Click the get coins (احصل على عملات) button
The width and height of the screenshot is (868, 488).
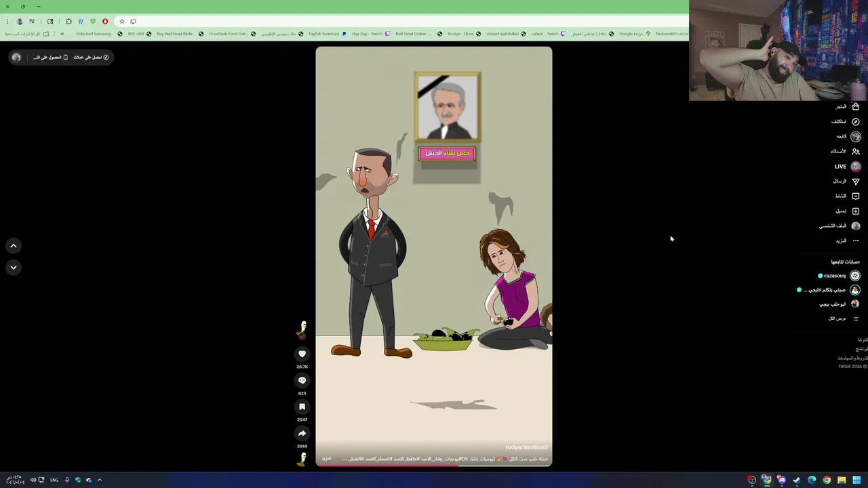[x=92, y=58]
